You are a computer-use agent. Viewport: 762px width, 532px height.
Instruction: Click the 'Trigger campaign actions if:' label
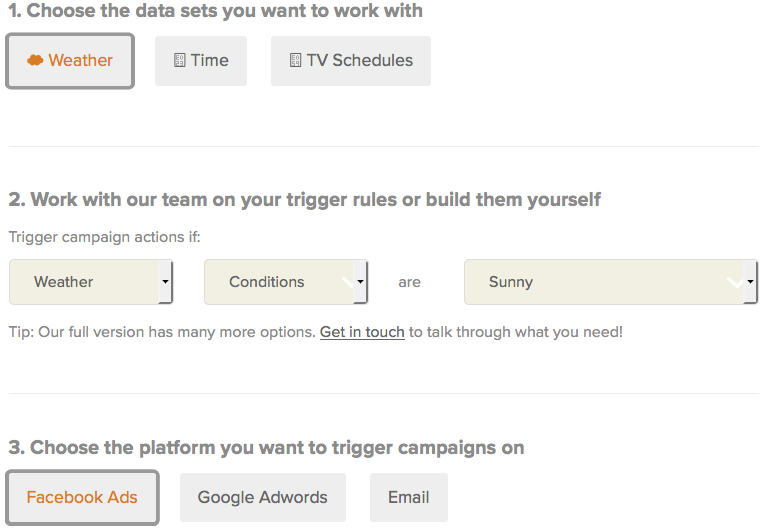tap(104, 237)
